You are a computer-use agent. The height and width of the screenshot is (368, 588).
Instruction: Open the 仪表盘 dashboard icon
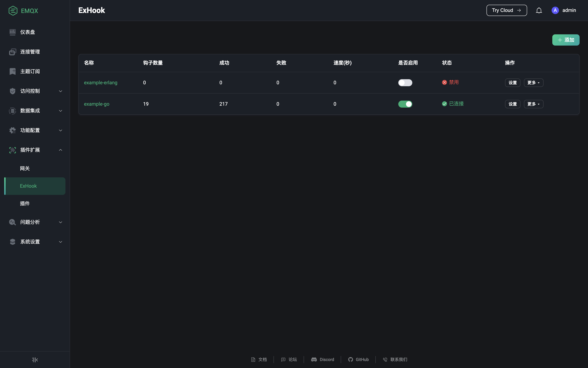13,32
